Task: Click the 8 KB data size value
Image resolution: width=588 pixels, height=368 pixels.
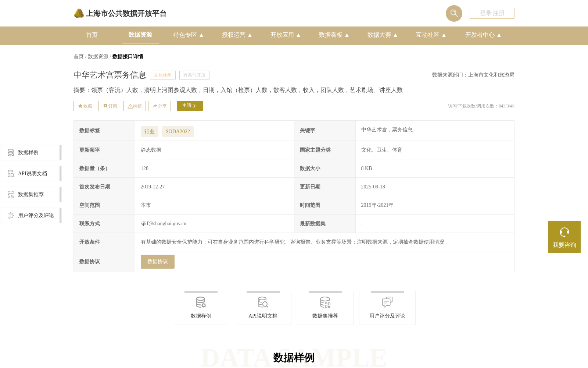Action: click(x=366, y=169)
